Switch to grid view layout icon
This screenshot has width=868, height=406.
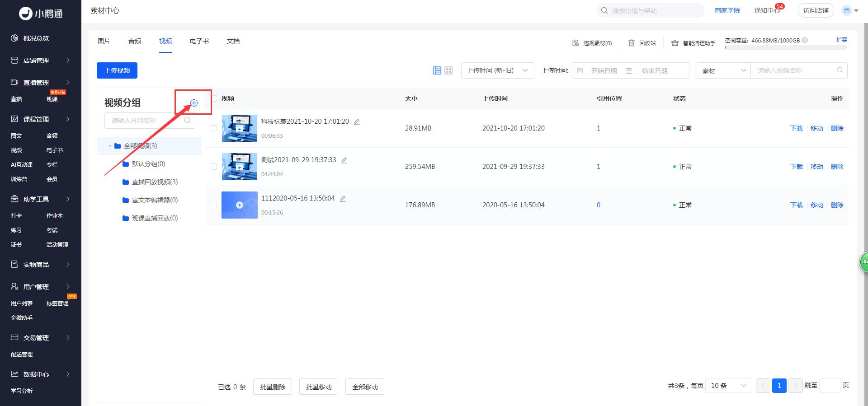tap(448, 70)
